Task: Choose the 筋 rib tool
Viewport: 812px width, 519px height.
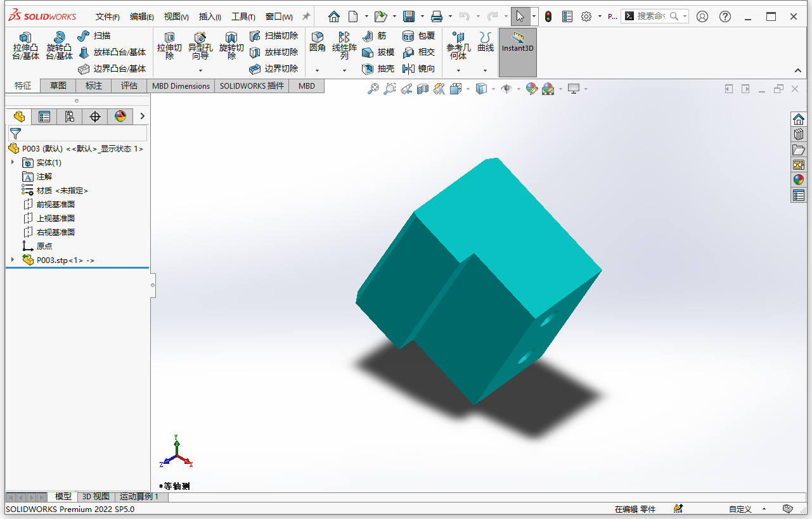Action: (374, 36)
